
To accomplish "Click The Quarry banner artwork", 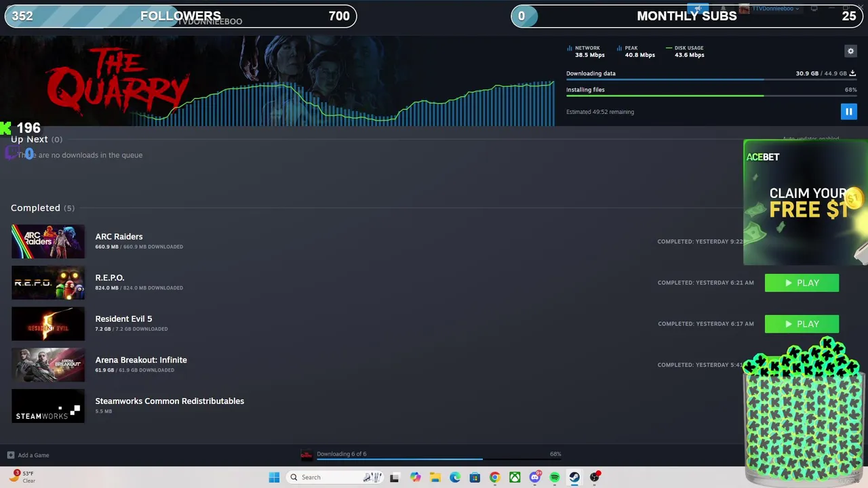I will pyautogui.click(x=277, y=81).
